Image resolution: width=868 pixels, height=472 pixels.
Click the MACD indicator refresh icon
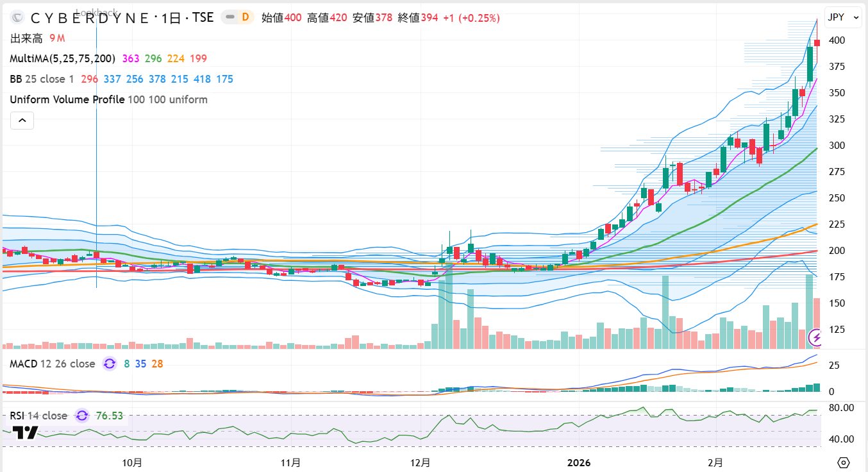(x=110, y=364)
